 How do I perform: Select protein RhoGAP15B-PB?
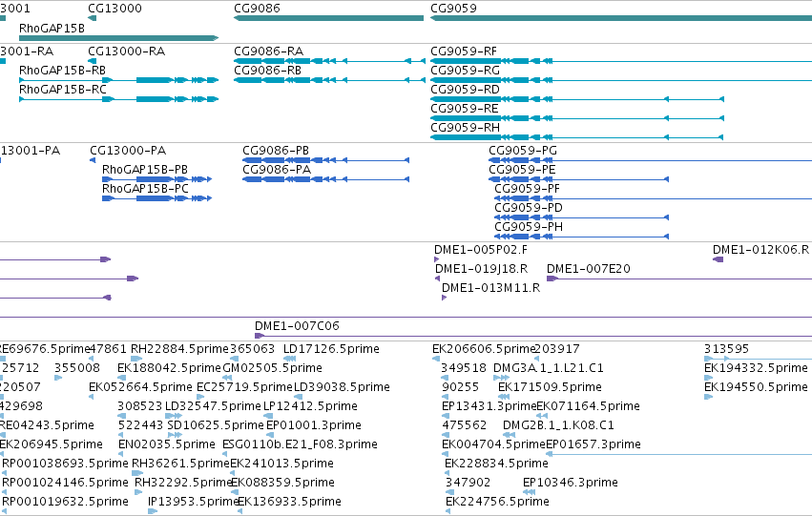[156, 179]
